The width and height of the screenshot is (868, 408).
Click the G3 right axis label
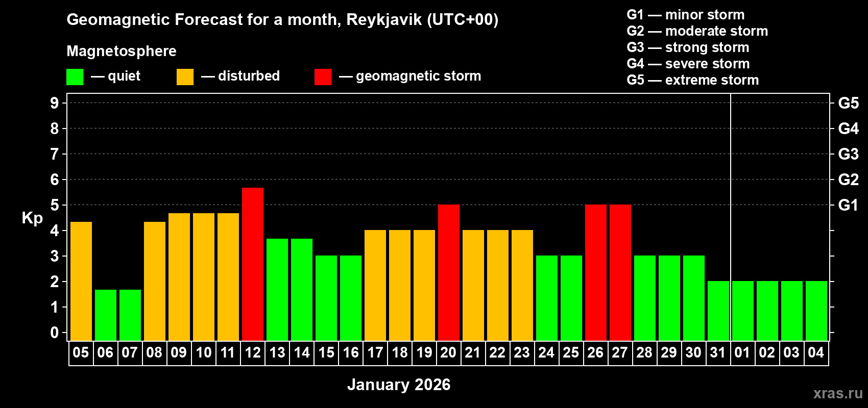coord(849,154)
